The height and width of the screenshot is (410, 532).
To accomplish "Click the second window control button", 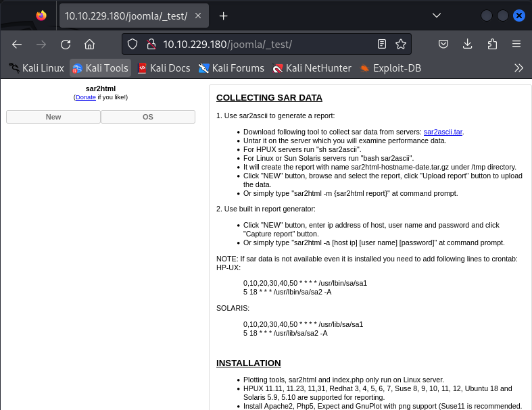I will [503, 16].
